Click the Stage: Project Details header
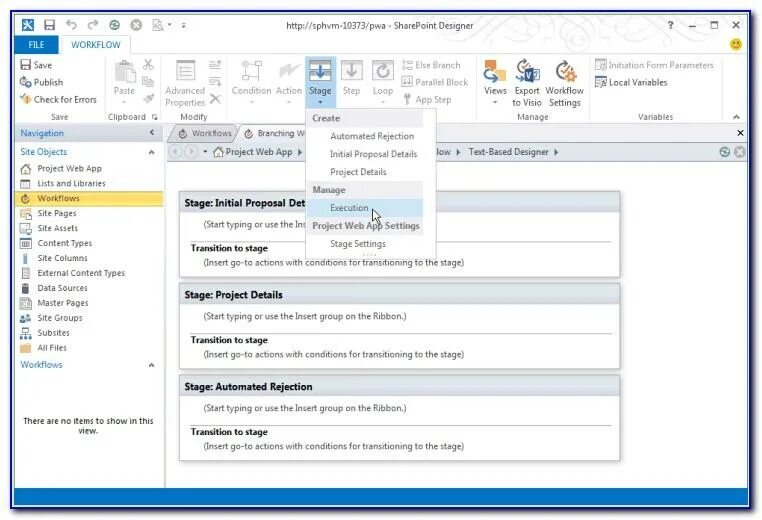The image size is (762, 520). (399, 295)
